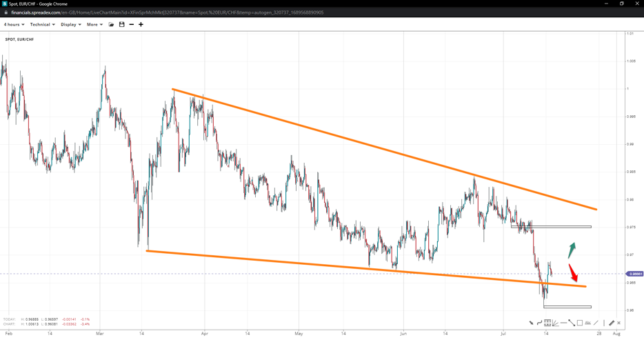Click the save chart floppy disk icon
Image resolution: width=644 pixels, height=340 pixels.
pos(122,25)
